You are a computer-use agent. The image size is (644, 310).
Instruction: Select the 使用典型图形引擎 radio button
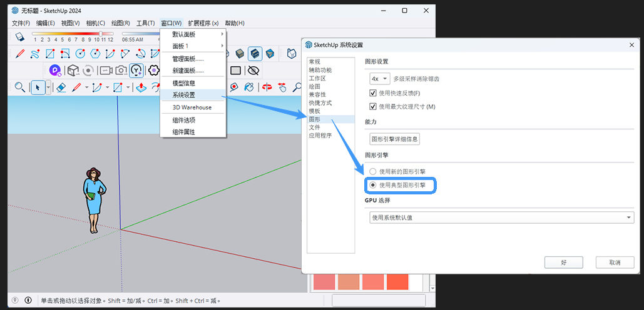372,185
